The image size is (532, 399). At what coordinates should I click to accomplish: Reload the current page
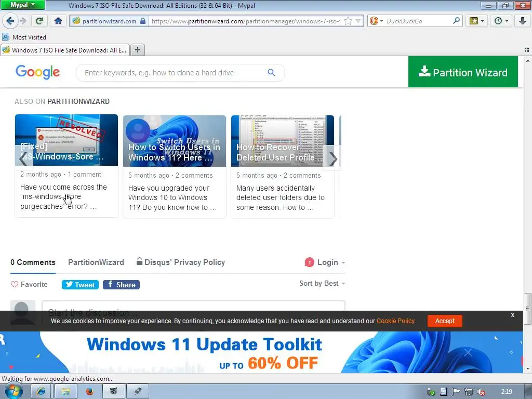(x=39, y=21)
